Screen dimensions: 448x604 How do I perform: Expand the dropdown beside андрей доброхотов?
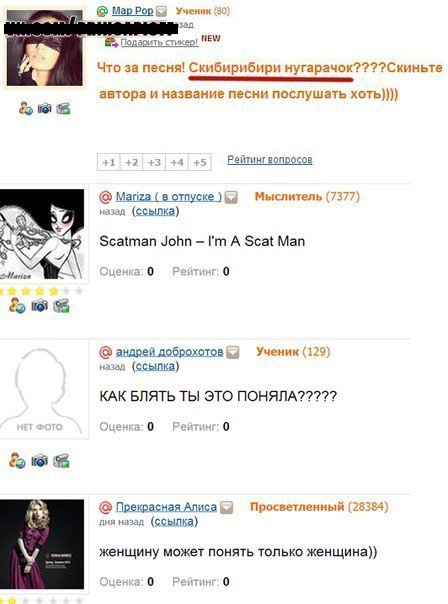(233, 352)
